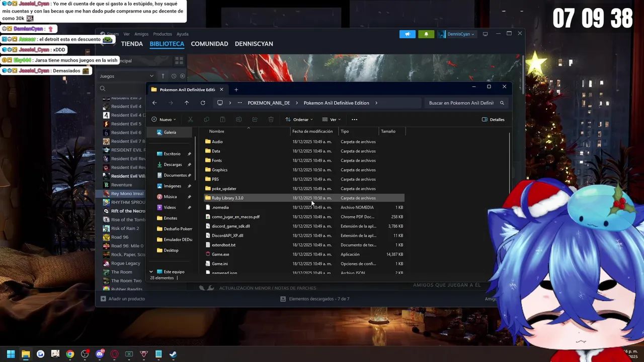Image resolution: width=644 pixels, height=362 pixels.
Task: Open the Windows Start menu
Action: (11, 354)
